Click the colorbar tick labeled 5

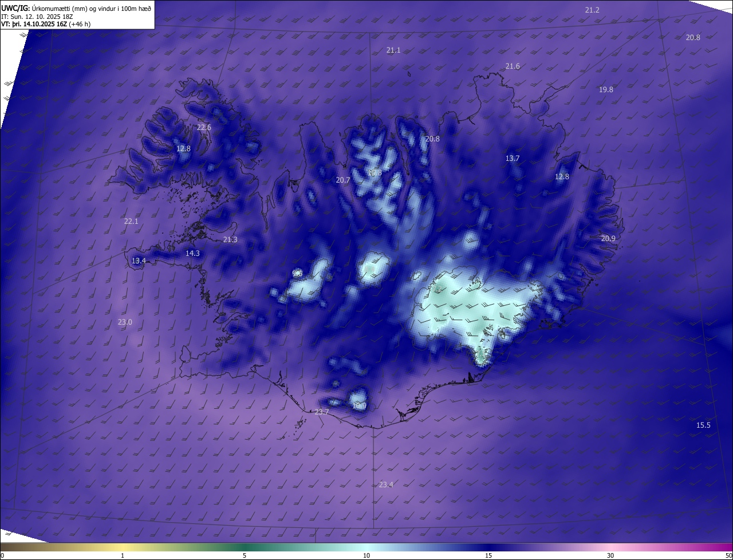245,555
